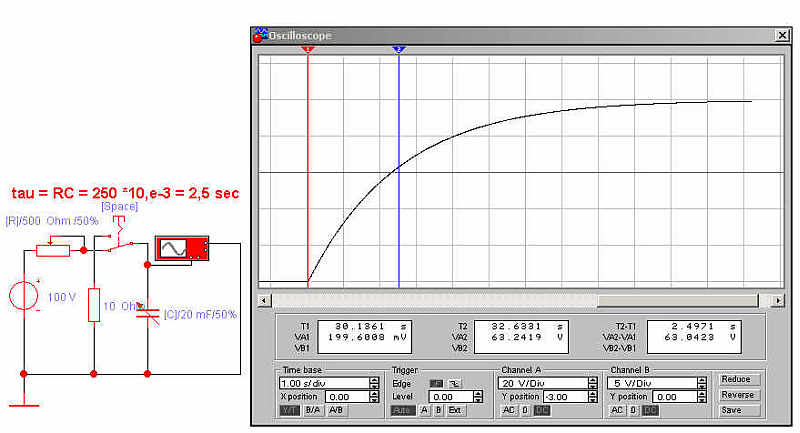Screen dimensions: 800x433
Task: Click the Reduce button
Action: point(738,380)
